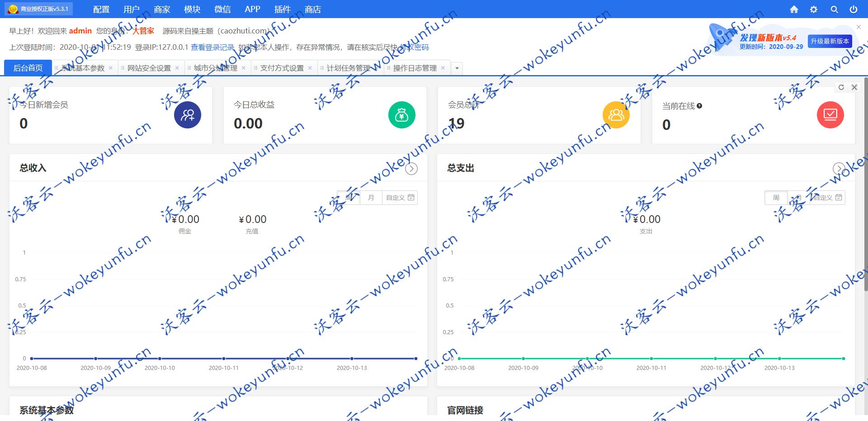This screenshot has height=421, width=868.
Task: Click the new members people icon
Action: (x=188, y=115)
